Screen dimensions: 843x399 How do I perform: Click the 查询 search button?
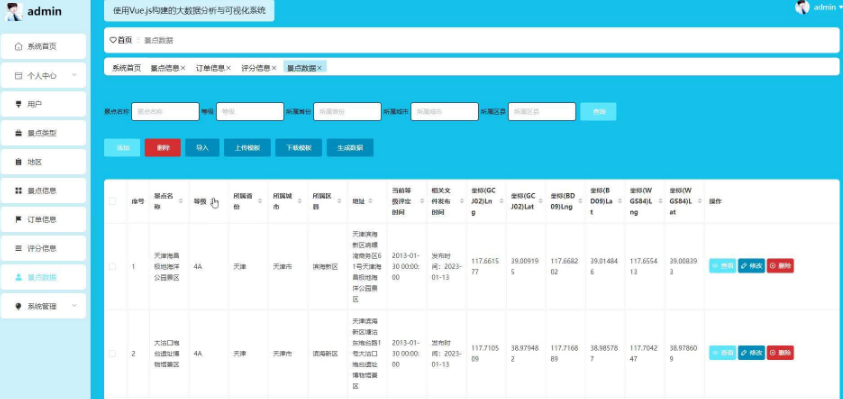598,111
